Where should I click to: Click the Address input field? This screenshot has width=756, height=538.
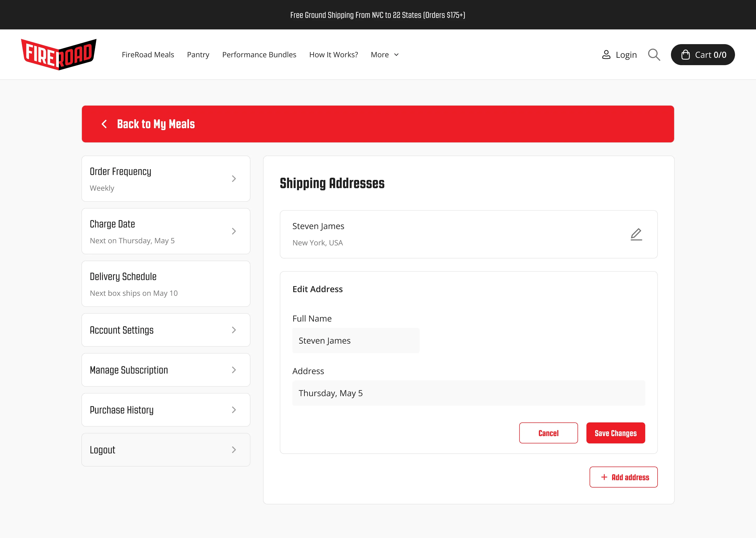coord(469,393)
